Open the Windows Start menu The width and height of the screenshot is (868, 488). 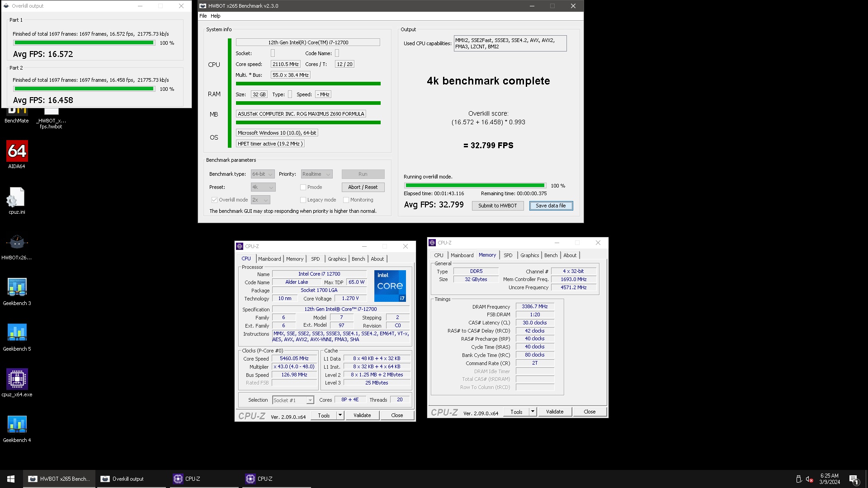click(x=11, y=479)
